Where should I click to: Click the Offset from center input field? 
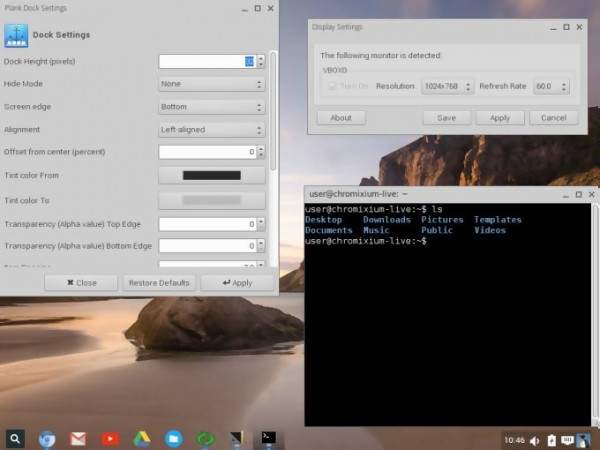[x=208, y=152]
